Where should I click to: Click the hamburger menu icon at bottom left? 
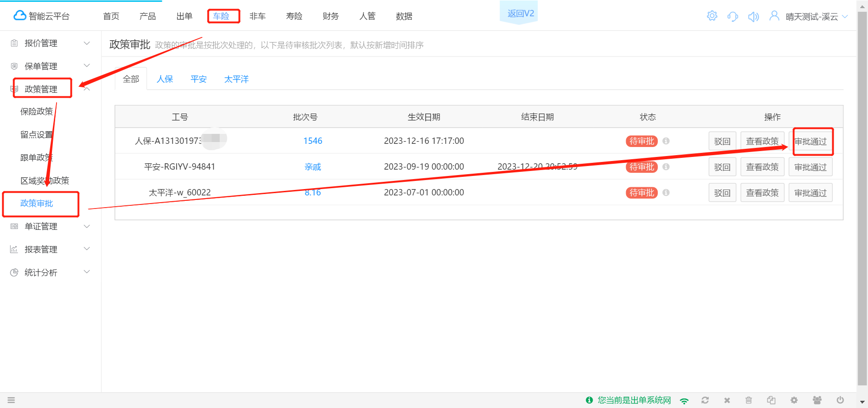(11, 400)
